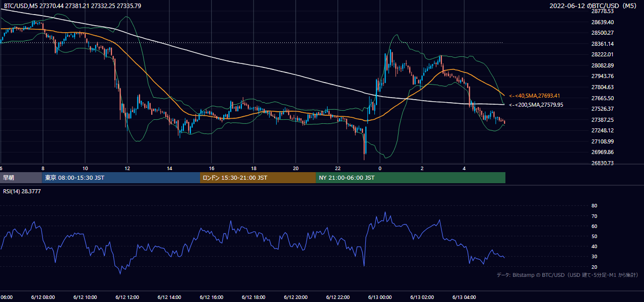
Task: Click hour tick '18' under the candlestick chart
Action: tap(253, 169)
